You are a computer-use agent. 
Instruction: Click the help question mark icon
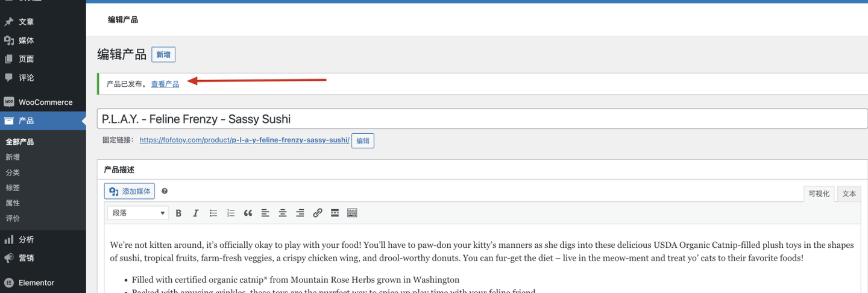tap(165, 191)
